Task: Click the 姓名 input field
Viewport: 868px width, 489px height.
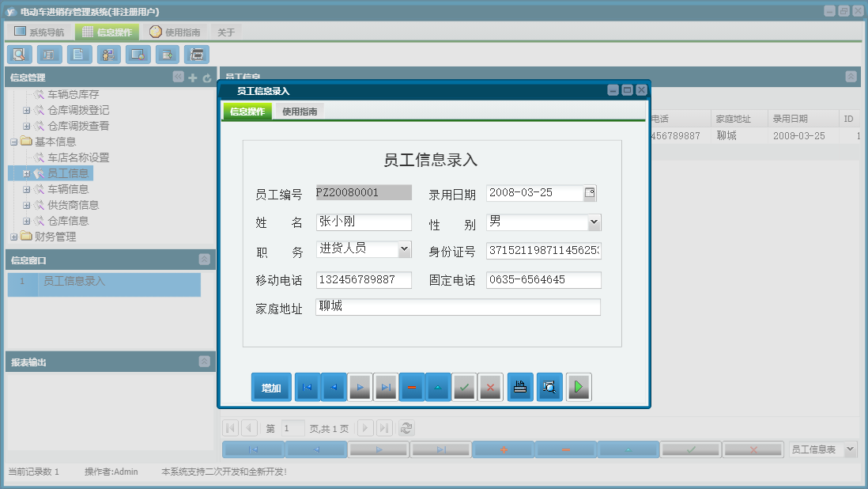Action: point(364,222)
